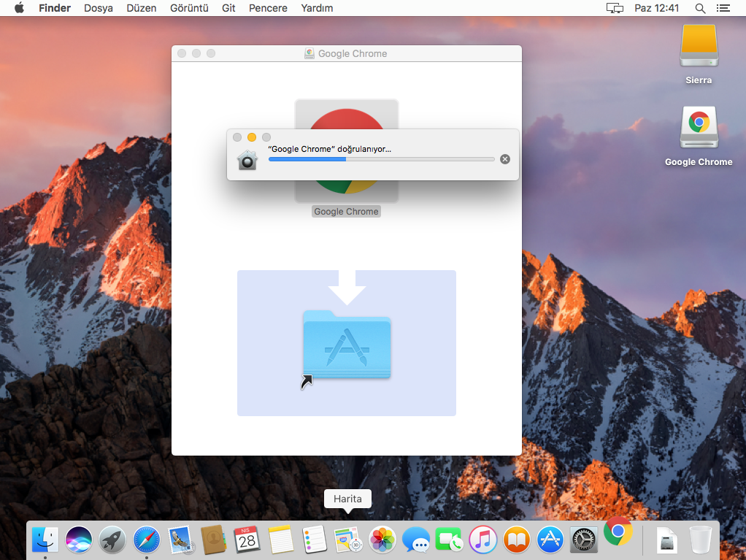
Task: Open the Apple menu
Action: point(19,8)
